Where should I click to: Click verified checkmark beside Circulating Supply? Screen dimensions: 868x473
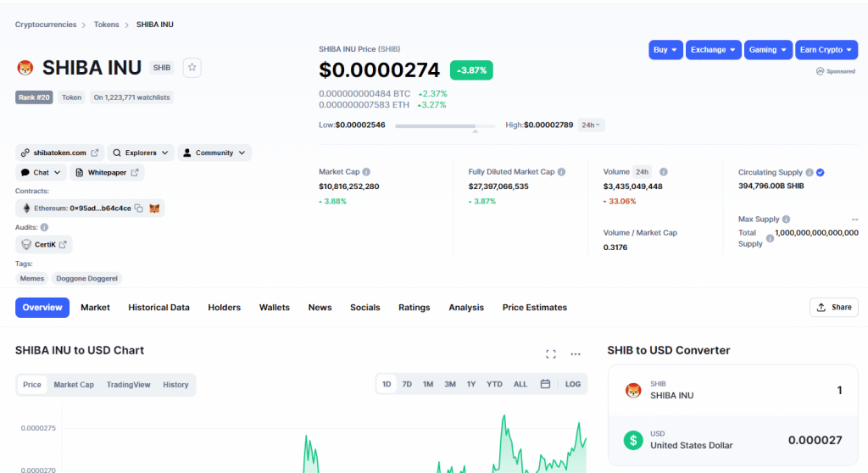[x=821, y=172]
